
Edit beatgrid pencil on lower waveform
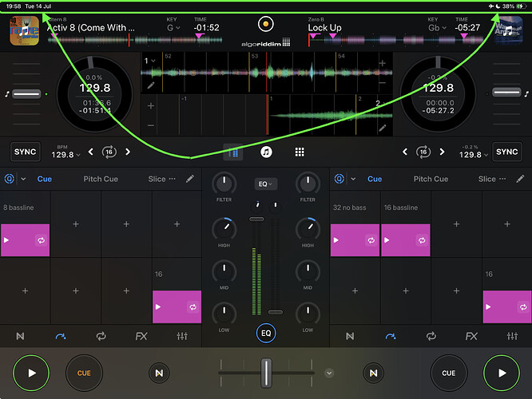point(383,128)
